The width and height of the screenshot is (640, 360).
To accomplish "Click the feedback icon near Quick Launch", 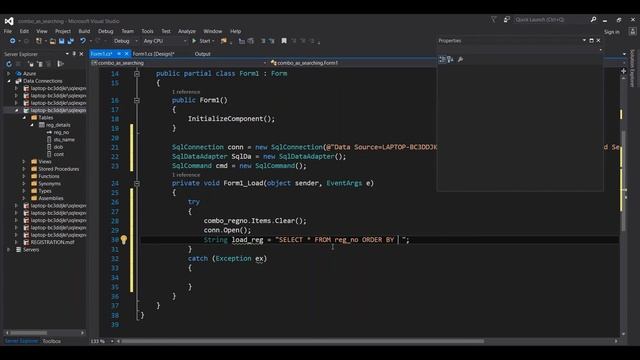I will point(507,20).
